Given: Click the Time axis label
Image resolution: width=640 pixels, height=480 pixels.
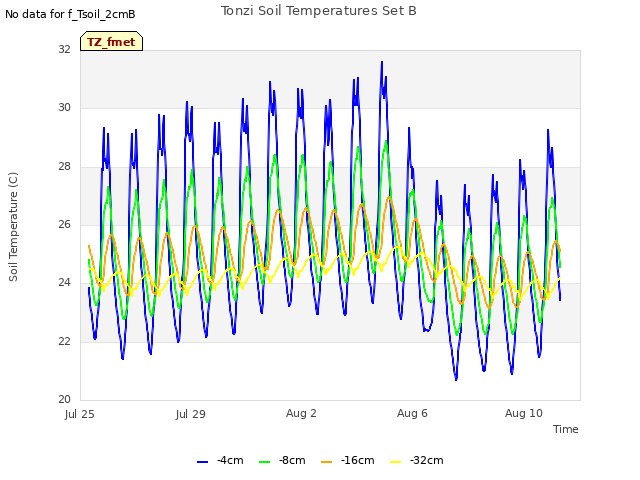Looking at the screenshot, I should click(x=566, y=429).
